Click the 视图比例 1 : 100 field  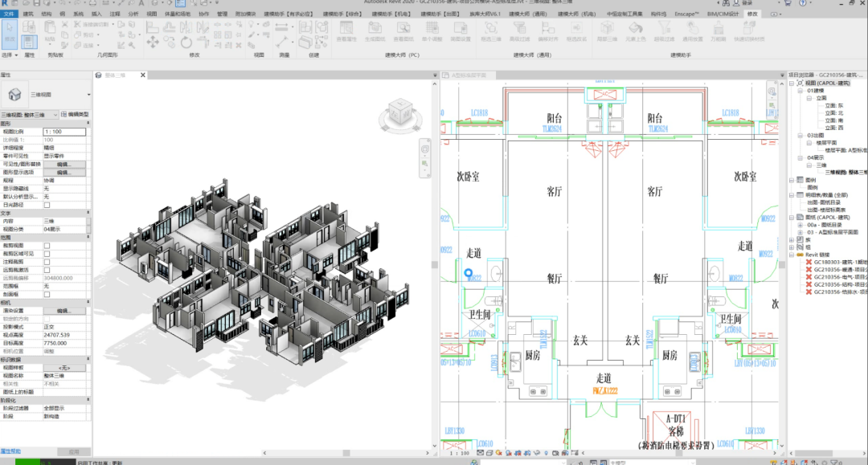[64, 132]
